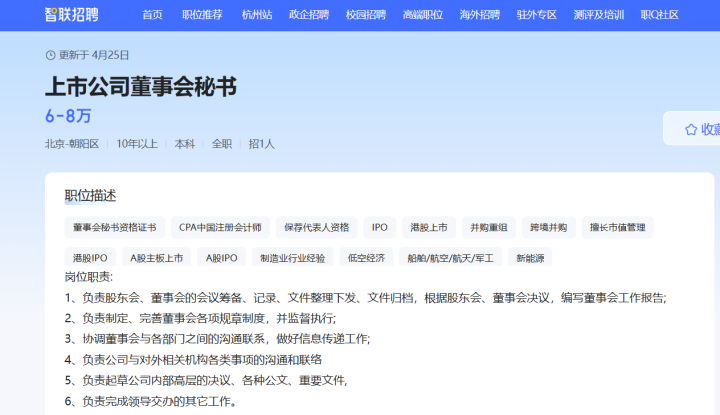720x415 pixels.
Task: Click the 制造业行业经验 tag
Action: click(x=293, y=257)
